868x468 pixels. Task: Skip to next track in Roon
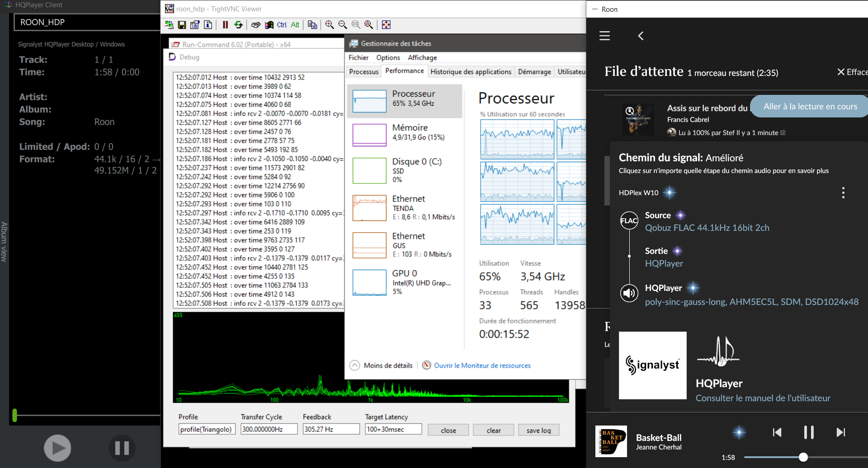point(840,432)
